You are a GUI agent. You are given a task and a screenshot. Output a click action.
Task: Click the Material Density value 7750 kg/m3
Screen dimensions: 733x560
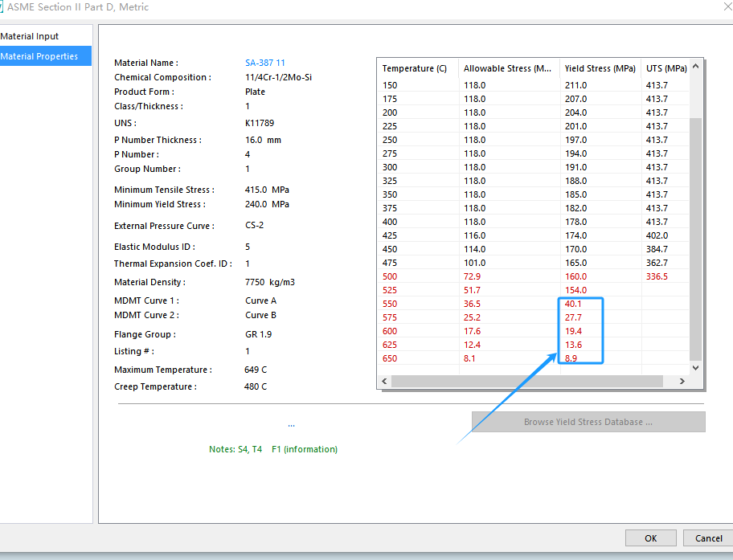(x=270, y=282)
